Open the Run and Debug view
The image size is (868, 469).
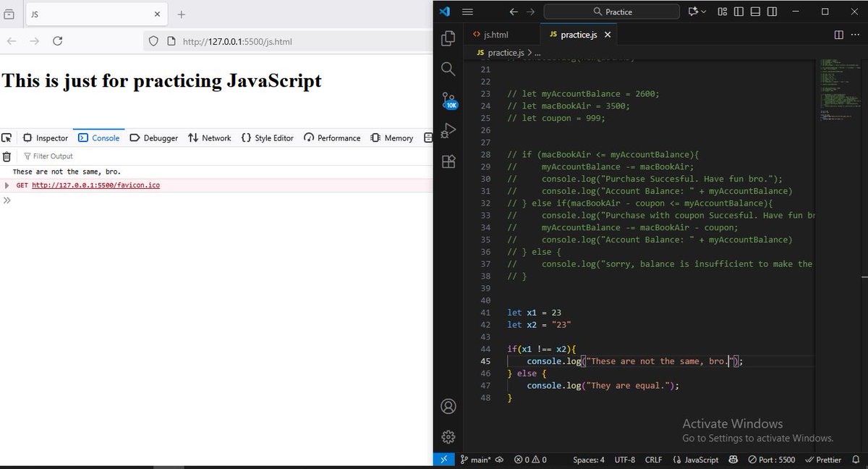pos(448,130)
